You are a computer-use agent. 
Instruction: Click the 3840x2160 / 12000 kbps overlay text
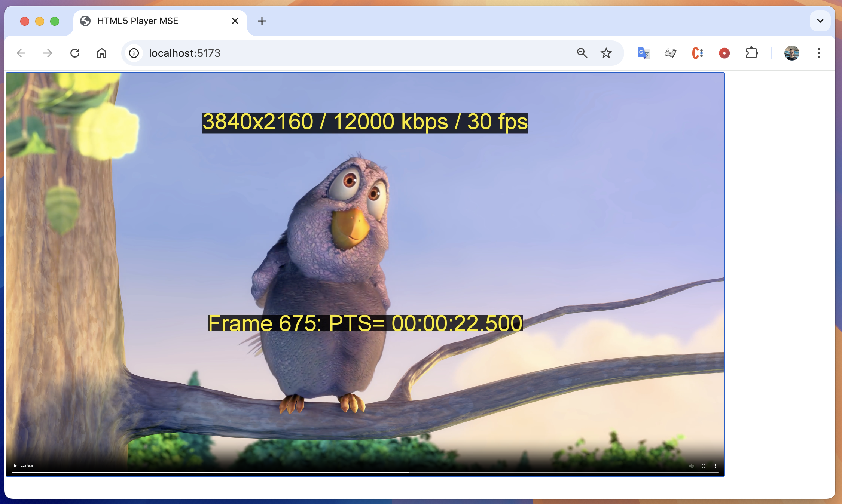tap(365, 123)
